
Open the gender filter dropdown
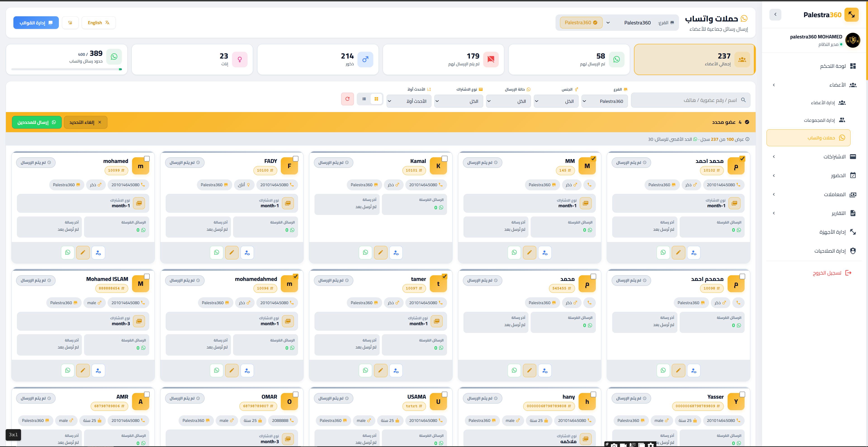coord(556,101)
